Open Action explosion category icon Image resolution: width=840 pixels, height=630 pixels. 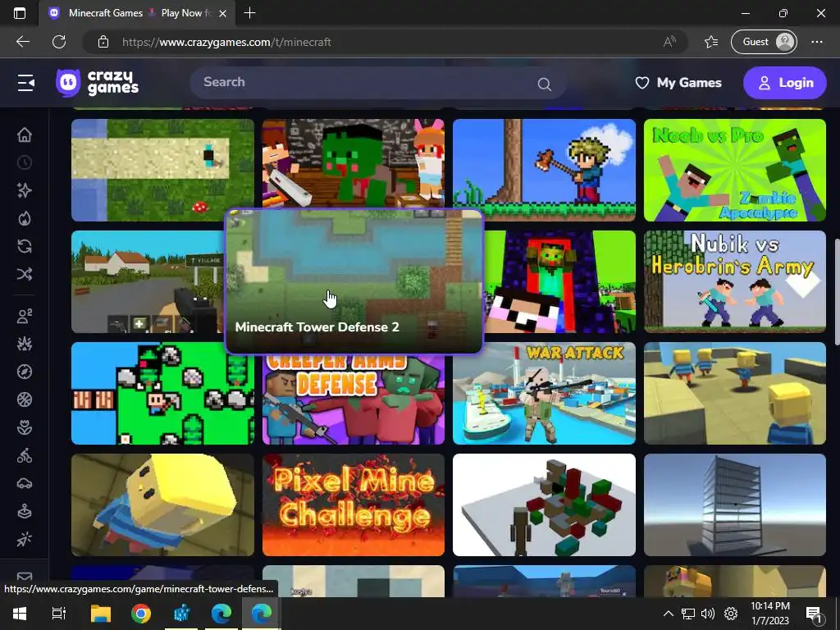click(24, 344)
